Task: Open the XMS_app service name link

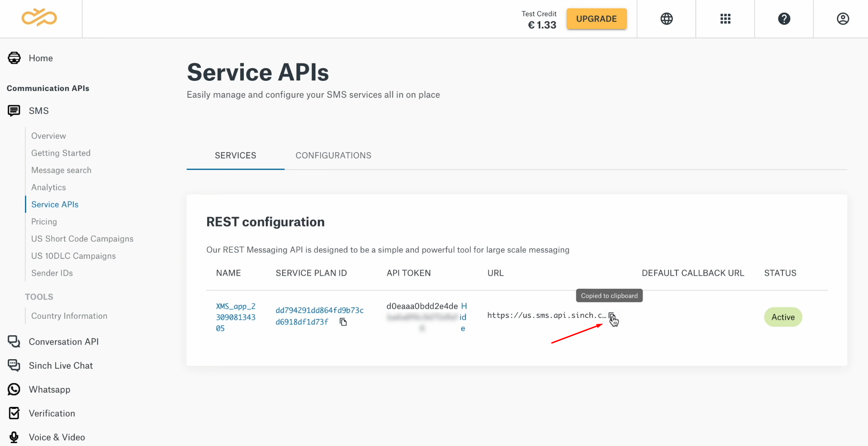Action: click(236, 317)
